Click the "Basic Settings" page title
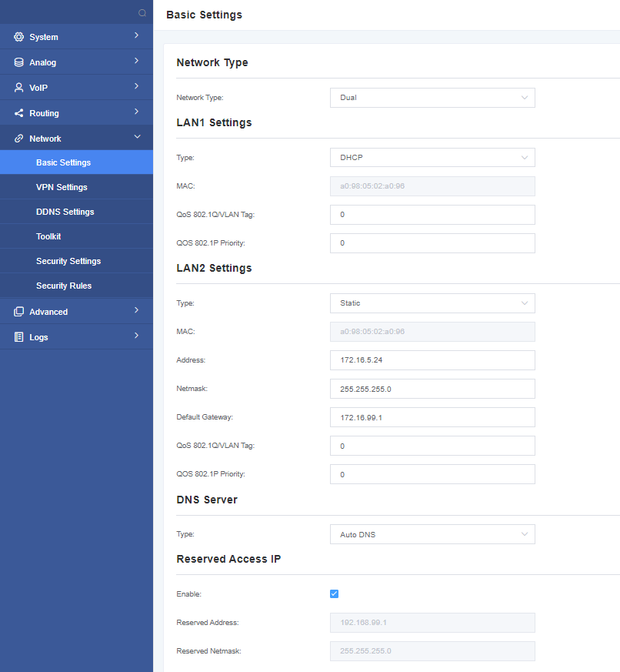The image size is (620, 672). 205,15
